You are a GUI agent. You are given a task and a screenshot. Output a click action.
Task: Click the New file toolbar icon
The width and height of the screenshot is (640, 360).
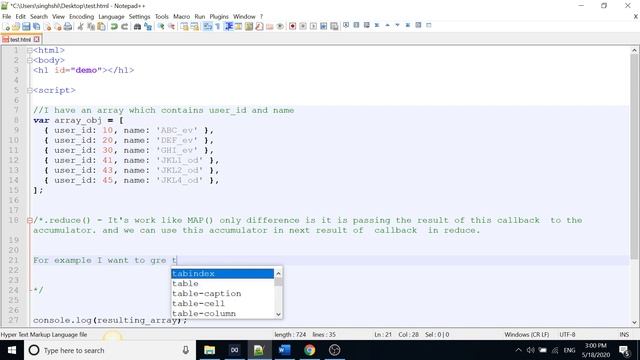pyautogui.click(x=6, y=27)
